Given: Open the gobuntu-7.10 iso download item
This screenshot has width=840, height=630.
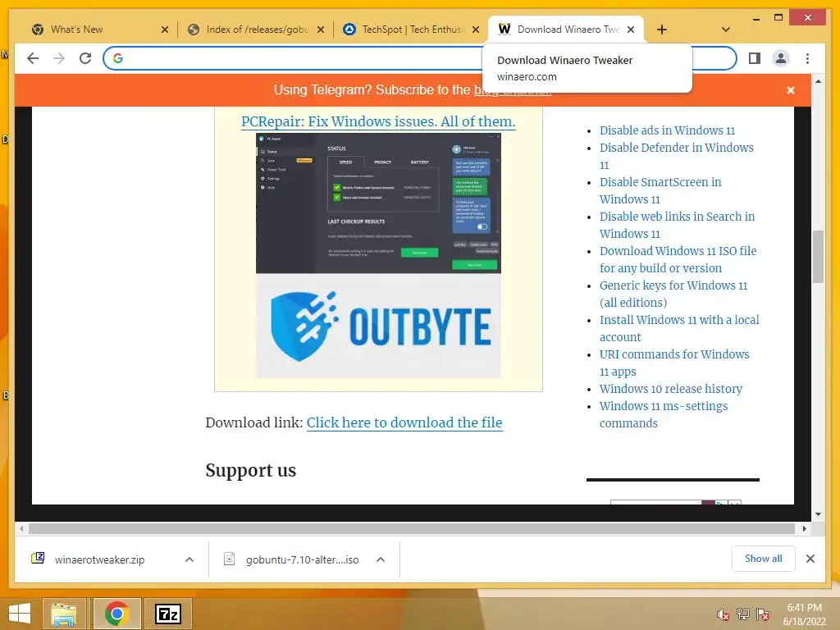Looking at the screenshot, I should click(292, 559).
